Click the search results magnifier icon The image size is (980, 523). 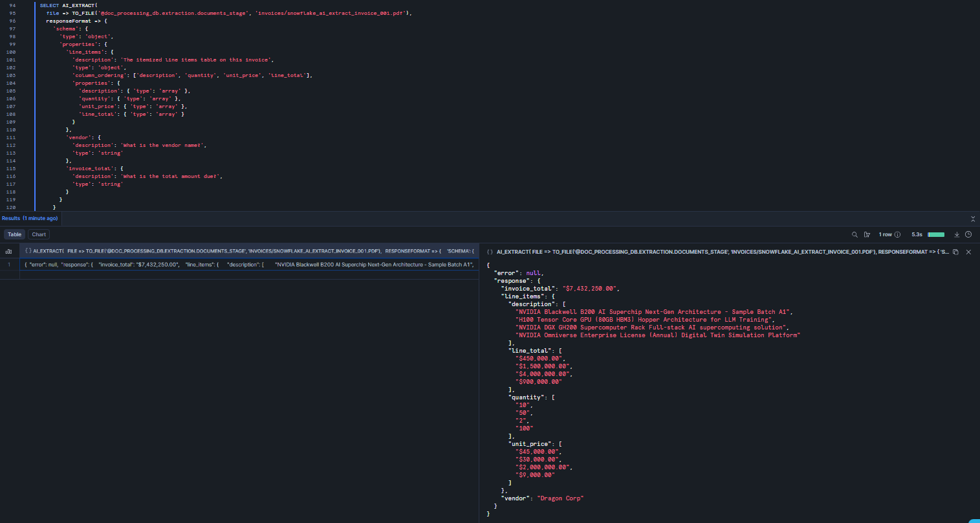tap(855, 234)
